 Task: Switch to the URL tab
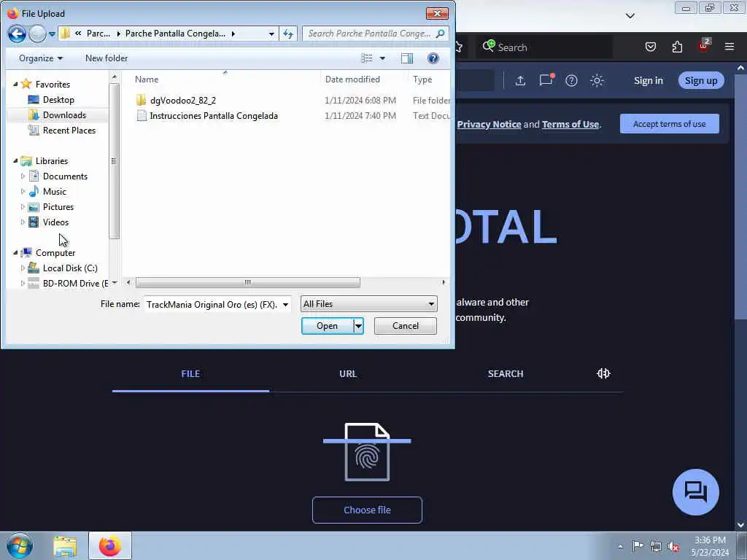pos(348,374)
